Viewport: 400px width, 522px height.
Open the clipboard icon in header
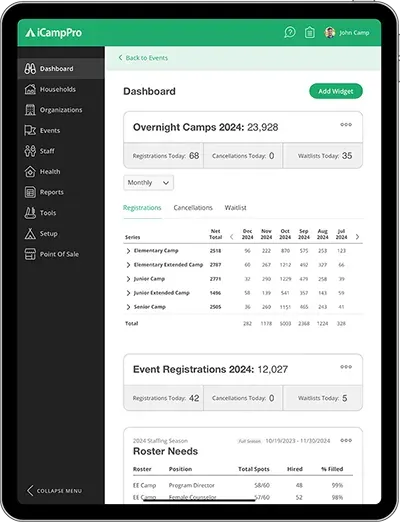coord(310,32)
